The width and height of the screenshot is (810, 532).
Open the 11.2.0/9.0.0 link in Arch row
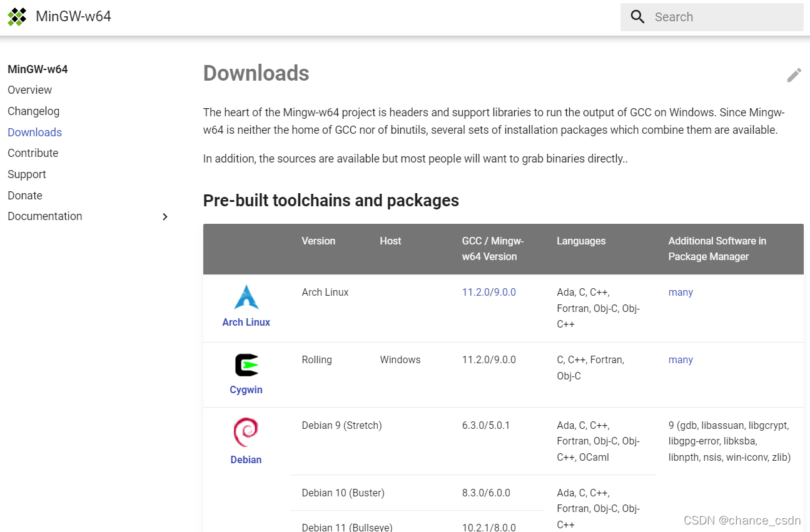coord(489,293)
